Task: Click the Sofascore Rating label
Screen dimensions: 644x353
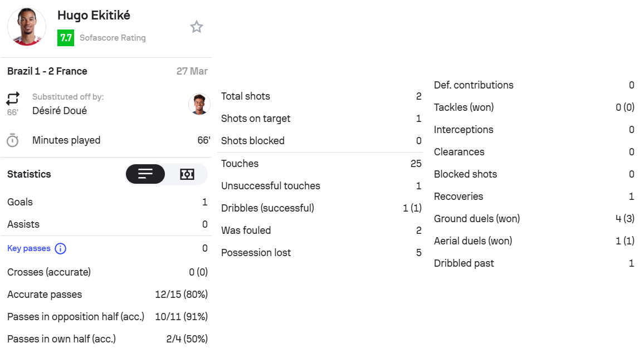Action: [x=113, y=38]
